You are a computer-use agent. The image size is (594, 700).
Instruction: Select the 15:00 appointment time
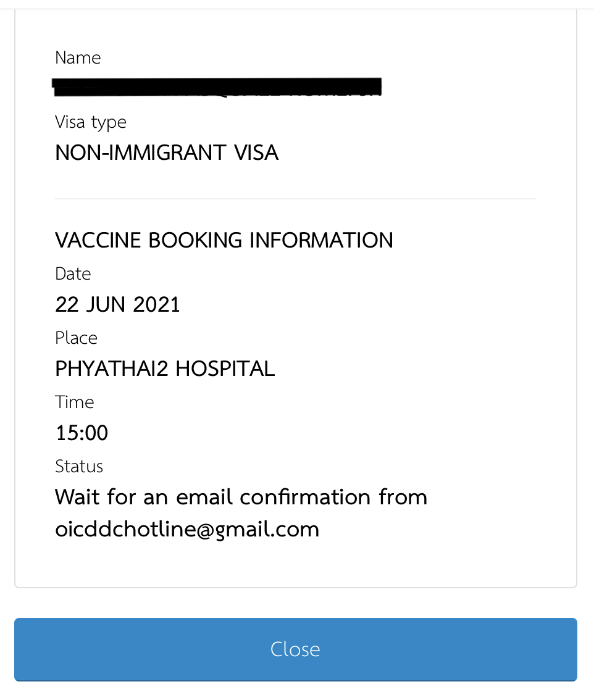(x=82, y=433)
